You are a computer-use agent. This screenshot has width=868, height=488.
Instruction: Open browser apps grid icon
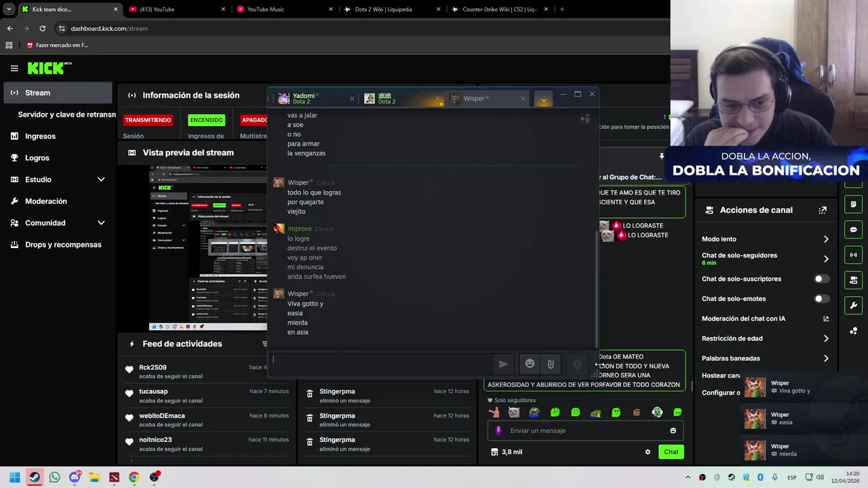[x=9, y=45]
